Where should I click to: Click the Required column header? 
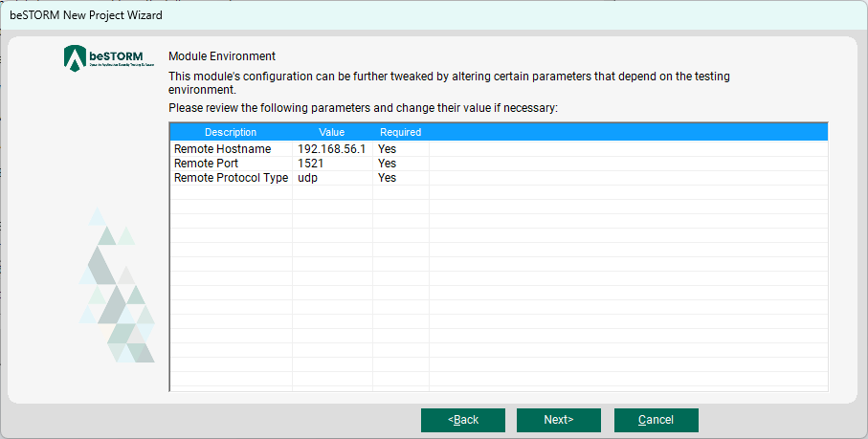click(x=400, y=132)
